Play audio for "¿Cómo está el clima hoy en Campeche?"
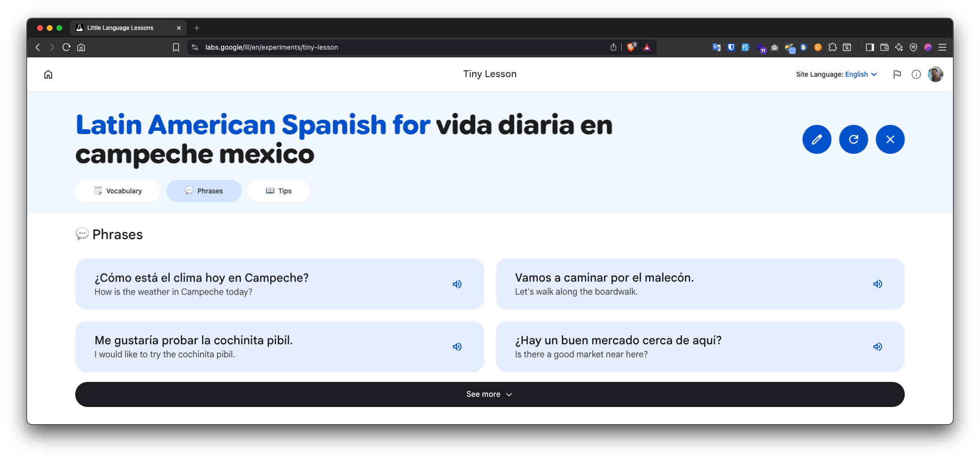This screenshot has width=980, height=460. pyautogui.click(x=457, y=284)
